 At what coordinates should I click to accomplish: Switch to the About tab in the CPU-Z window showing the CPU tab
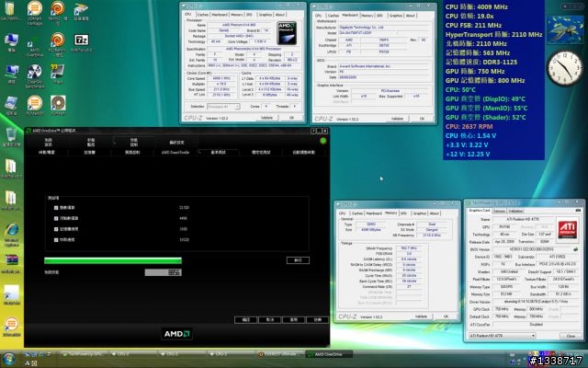280,15
